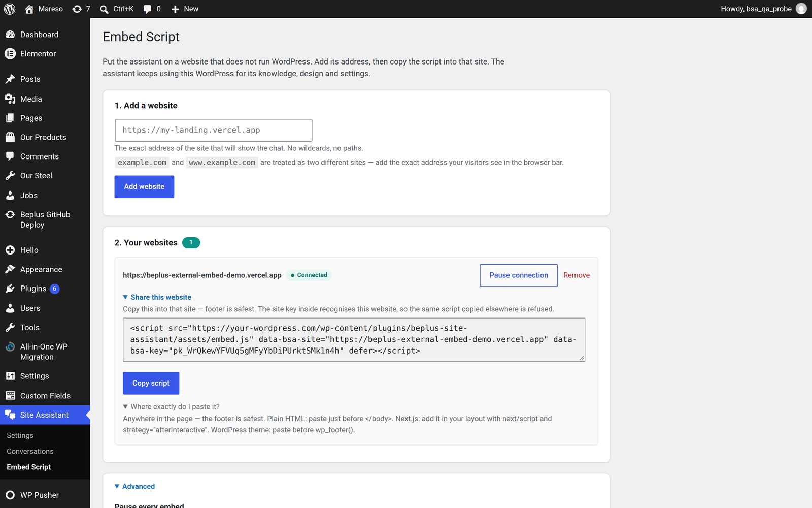Click the Beplus GitHub Deploy sync icon
812x508 pixels.
(10, 215)
